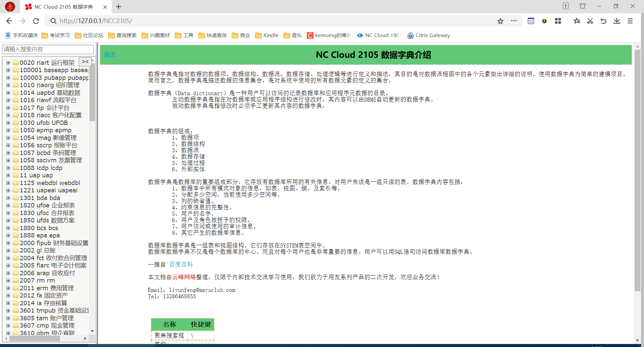Open the downloads icon on the toolbar
Screen dimensions: 644x347
tap(617, 21)
